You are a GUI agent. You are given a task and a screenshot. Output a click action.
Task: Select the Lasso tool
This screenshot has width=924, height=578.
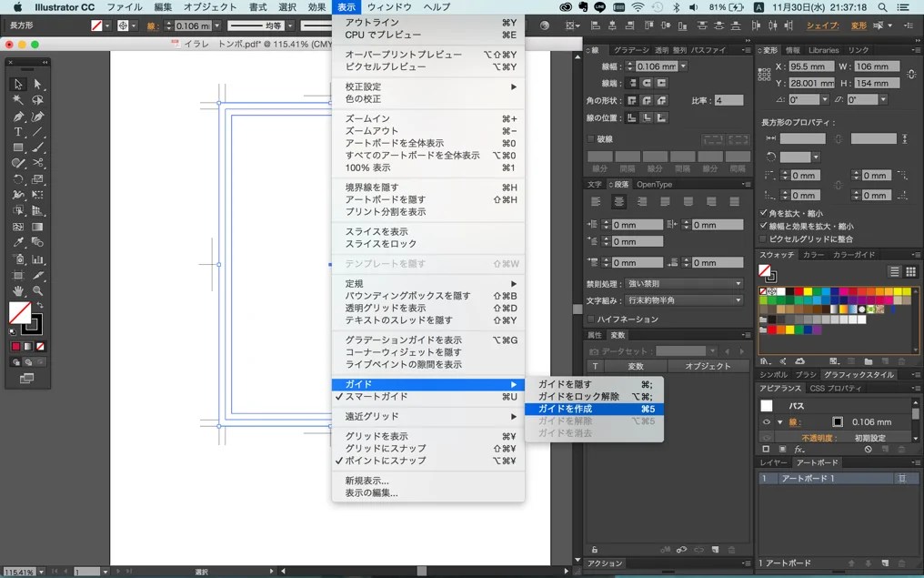37,100
